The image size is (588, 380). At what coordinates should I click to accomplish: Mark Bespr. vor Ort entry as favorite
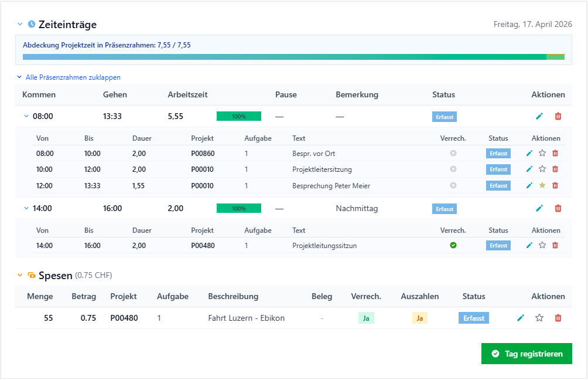(542, 153)
